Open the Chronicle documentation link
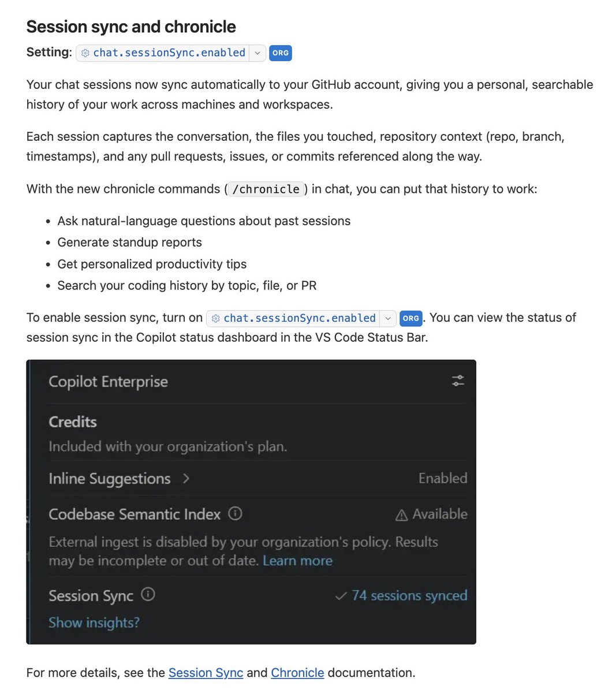The width and height of the screenshot is (616, 693). point(297,673)
